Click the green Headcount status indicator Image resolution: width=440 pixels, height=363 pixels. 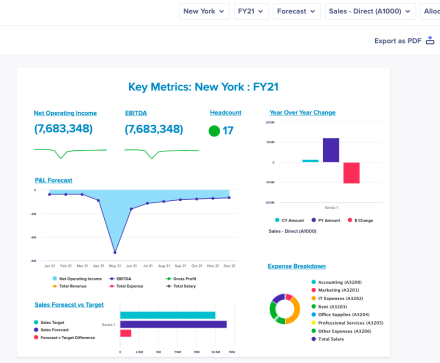click(x=214, y=131)
